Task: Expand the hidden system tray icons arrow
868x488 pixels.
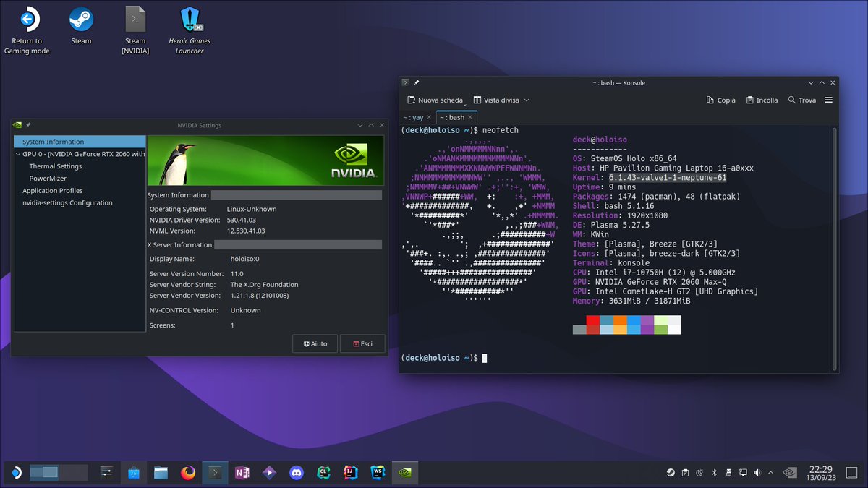Action: 770,473
